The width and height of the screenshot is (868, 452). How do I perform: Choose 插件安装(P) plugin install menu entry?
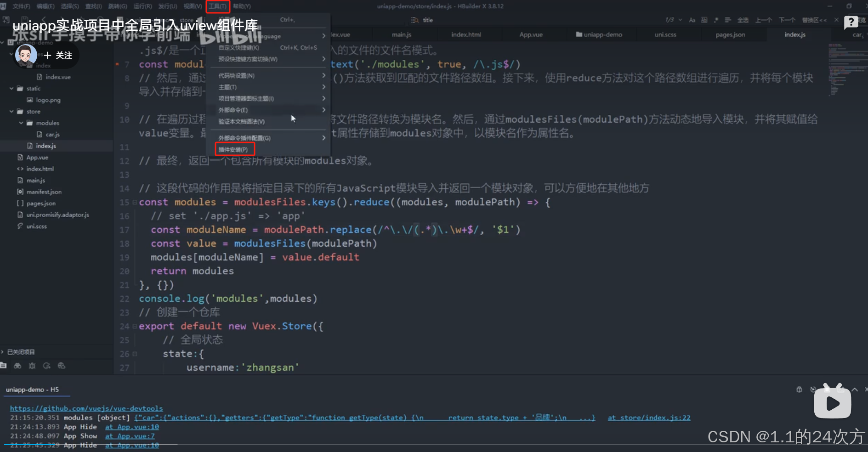(234, 149)
